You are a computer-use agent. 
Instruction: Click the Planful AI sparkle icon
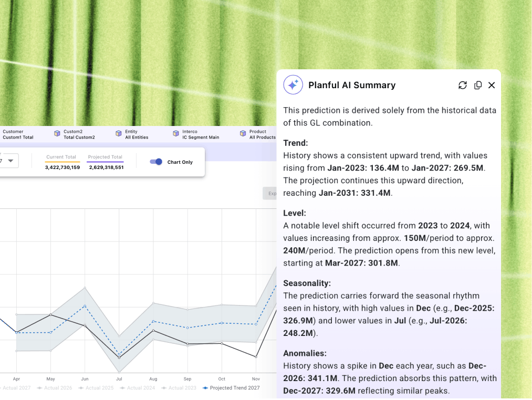(x=293, y=85)
